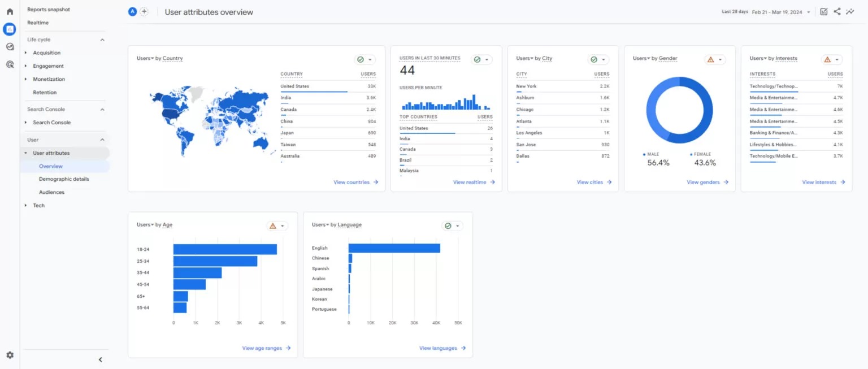Screen dimensions: 868x369
Task: Add a comparison with the plus icon
Action: pos(144,12)
